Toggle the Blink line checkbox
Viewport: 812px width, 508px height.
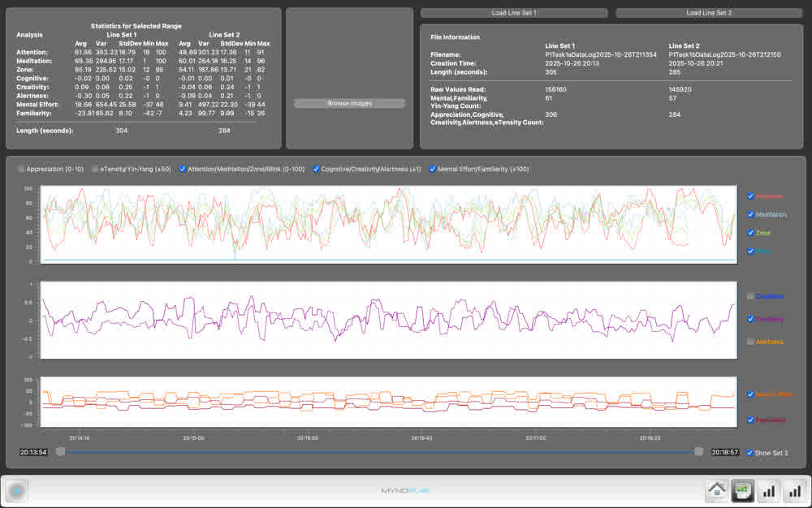(750, 251)
